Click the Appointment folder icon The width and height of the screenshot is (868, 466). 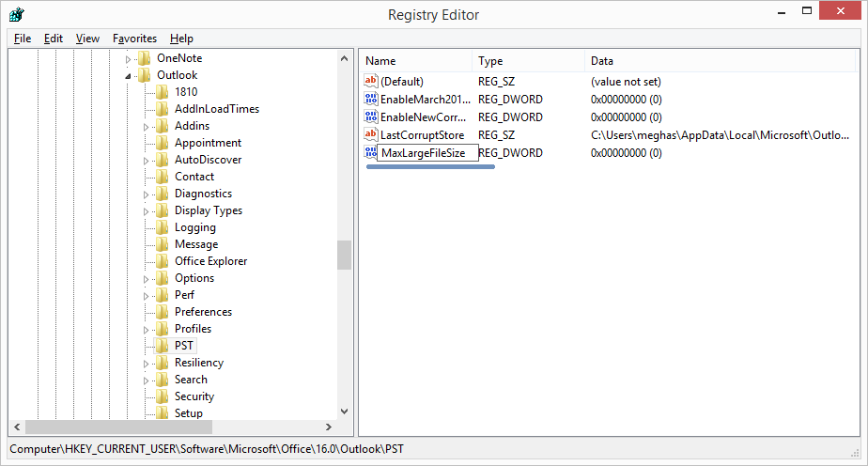(162, 143)
